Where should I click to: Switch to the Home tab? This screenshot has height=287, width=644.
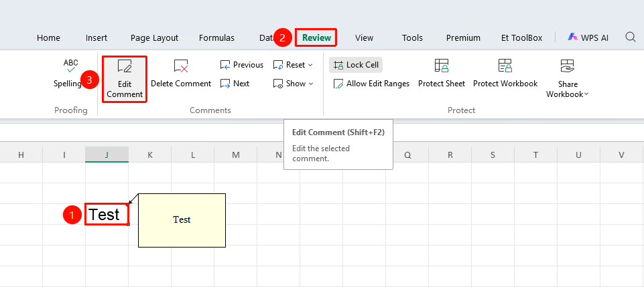pos(48,37)
